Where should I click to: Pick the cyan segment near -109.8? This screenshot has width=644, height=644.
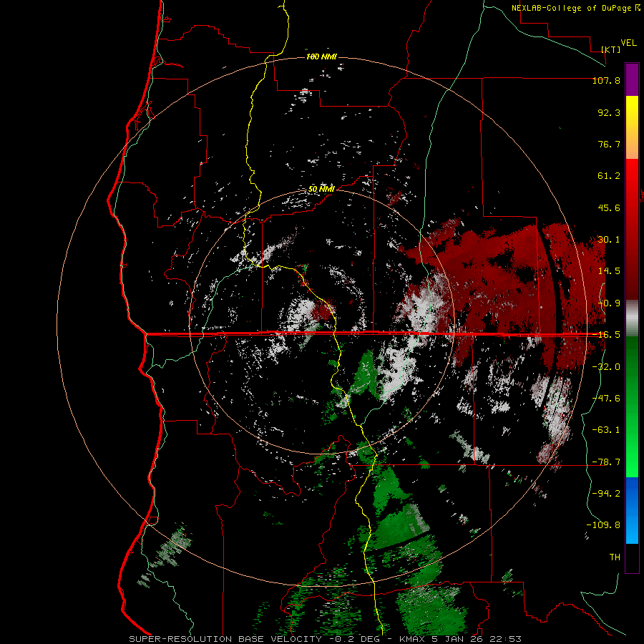pos(632,530)
